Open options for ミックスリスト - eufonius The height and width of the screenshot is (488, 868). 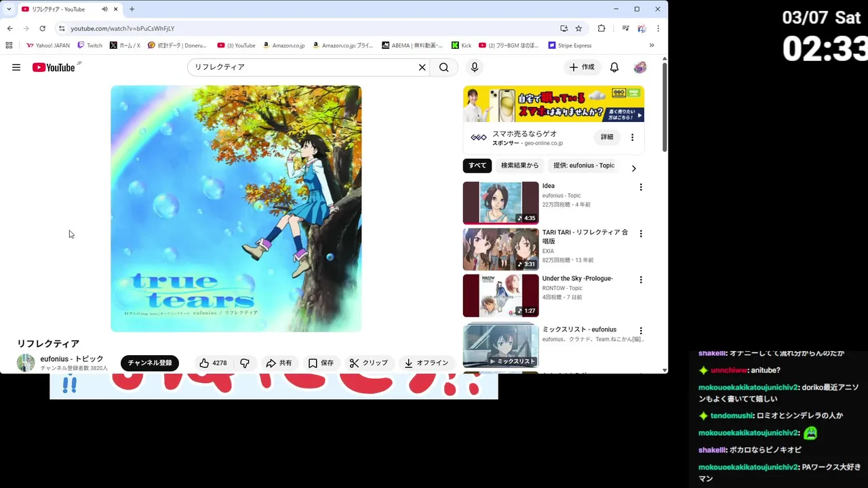640,331
